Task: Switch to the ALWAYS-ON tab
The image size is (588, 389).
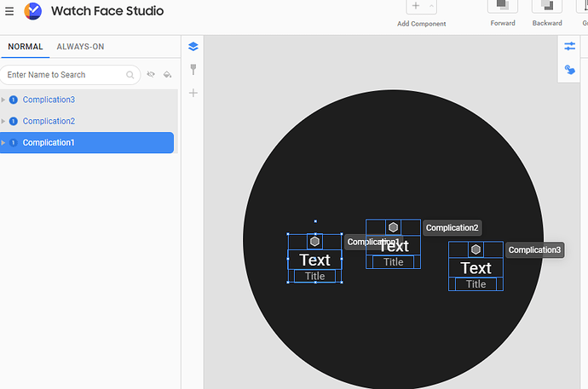Action: point(80,47)
